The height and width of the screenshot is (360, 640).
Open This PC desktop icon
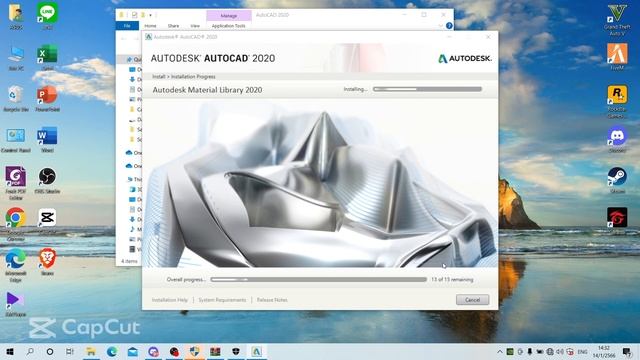click(x=16, y=57)
